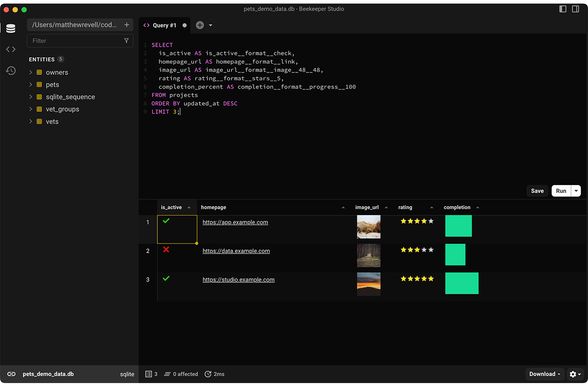Viewport: 588px width, 387px height.
Task: Select the pets table entry
Action: coord(52,85)
